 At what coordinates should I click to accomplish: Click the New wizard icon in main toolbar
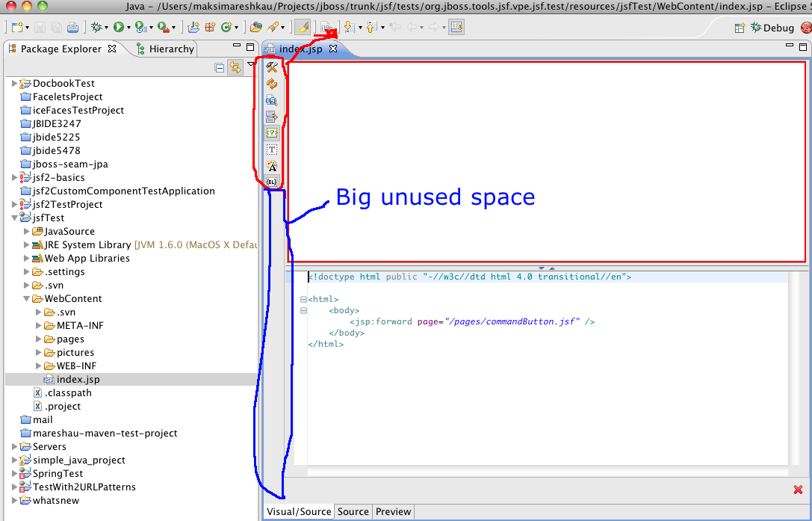(x=17, y=27)
